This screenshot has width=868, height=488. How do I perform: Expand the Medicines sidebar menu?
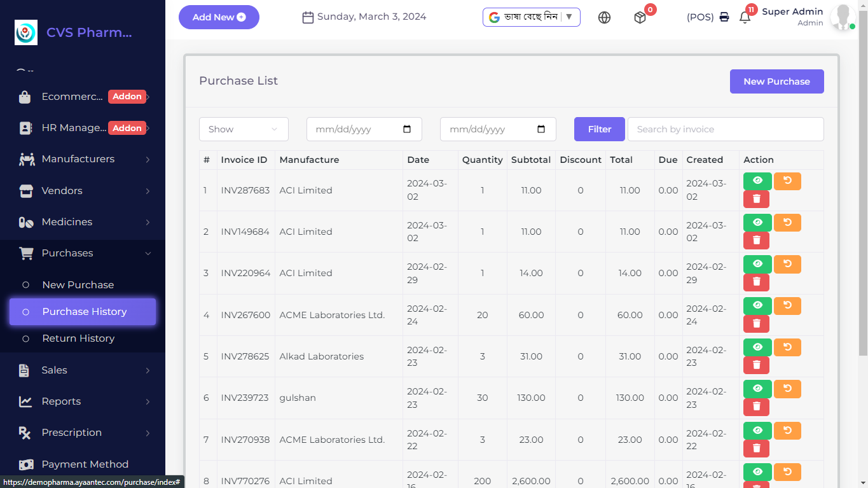pyautogui.click(x=83, y=222)
